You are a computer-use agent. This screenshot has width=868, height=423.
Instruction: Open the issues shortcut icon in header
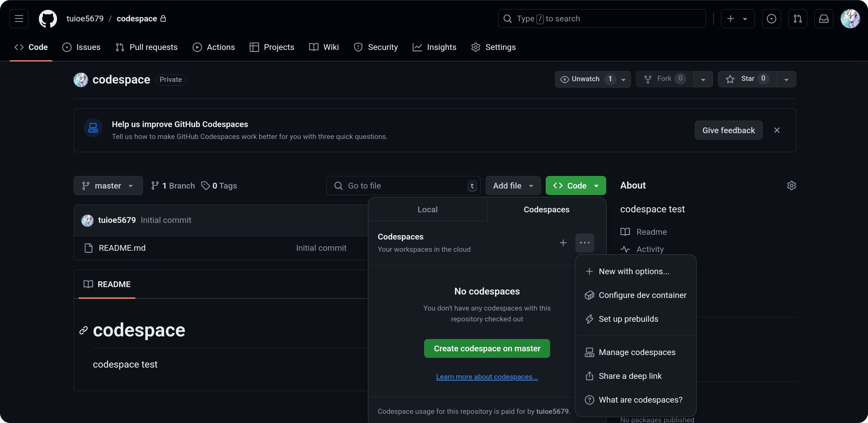pos(771,19)
